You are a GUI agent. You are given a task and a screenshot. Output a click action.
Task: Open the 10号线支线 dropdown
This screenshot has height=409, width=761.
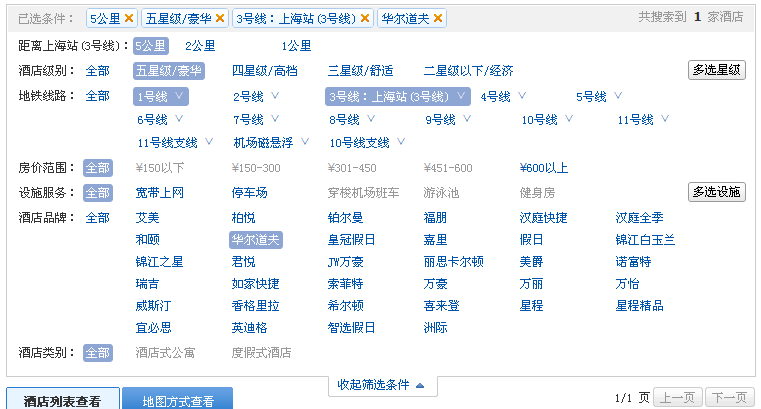tap(400, 142)
